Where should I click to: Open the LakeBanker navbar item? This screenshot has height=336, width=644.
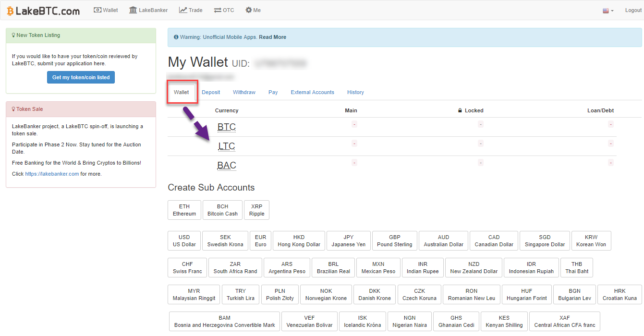click(148, 10)
